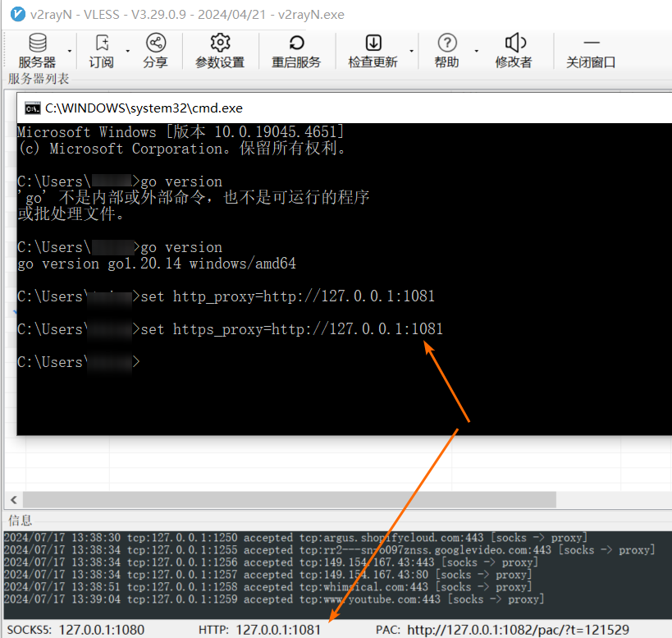Open the 服务器 (Servers) toolbar menu
Screen dimensions: 672x638
coord(37,51)
